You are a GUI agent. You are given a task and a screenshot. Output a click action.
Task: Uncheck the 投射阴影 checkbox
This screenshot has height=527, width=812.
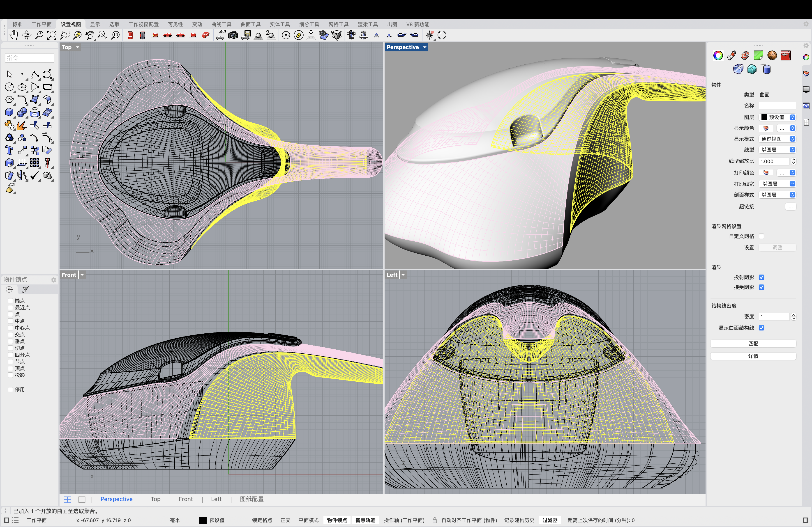[x=761, y=277]
